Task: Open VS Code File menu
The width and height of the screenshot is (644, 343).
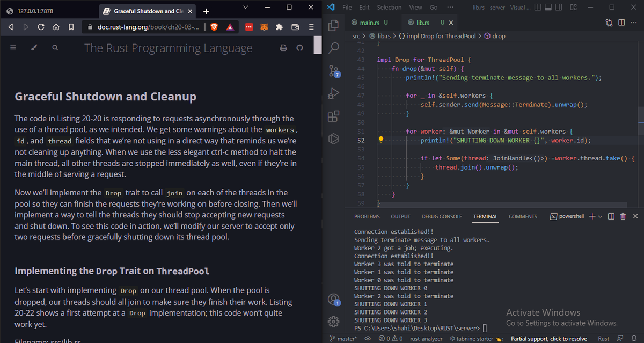Action: point(347,7)
